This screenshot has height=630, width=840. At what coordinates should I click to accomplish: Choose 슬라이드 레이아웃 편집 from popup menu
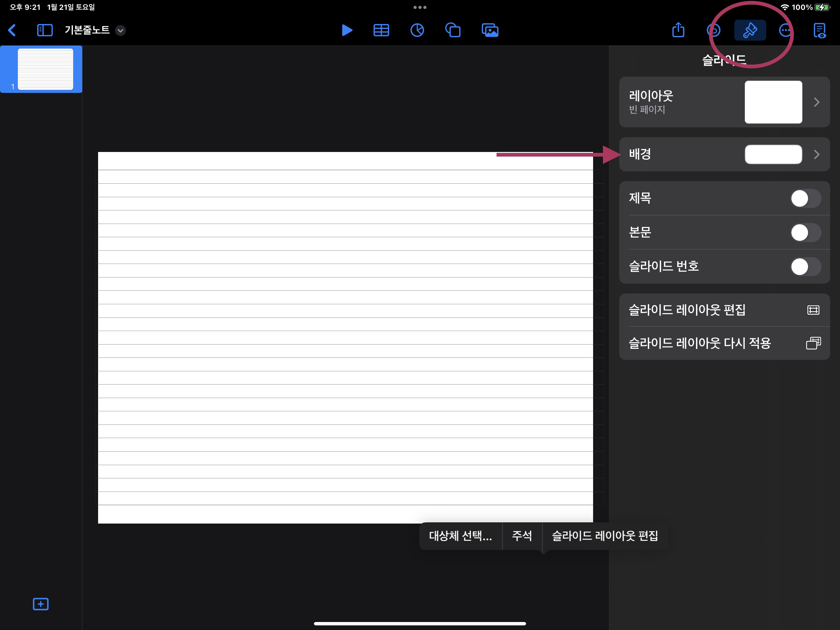click(x=605, y=536)
